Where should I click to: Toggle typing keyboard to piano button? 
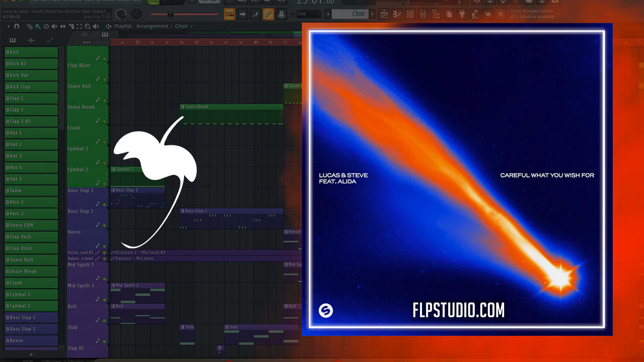point(229,14)
